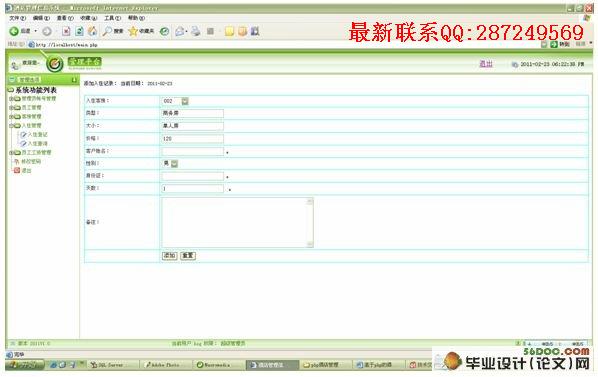Click the Home page icon
The image size is (598, 377).
click(x=92, y=31)
